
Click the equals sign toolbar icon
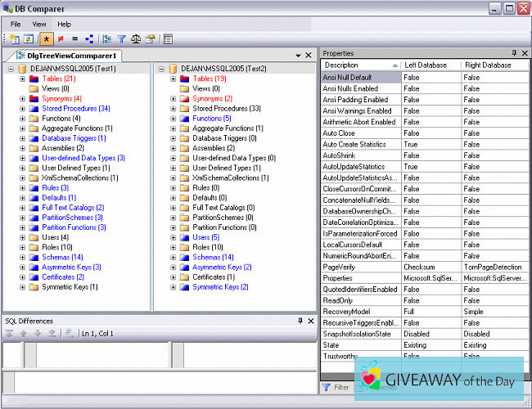tap(74, 38)
